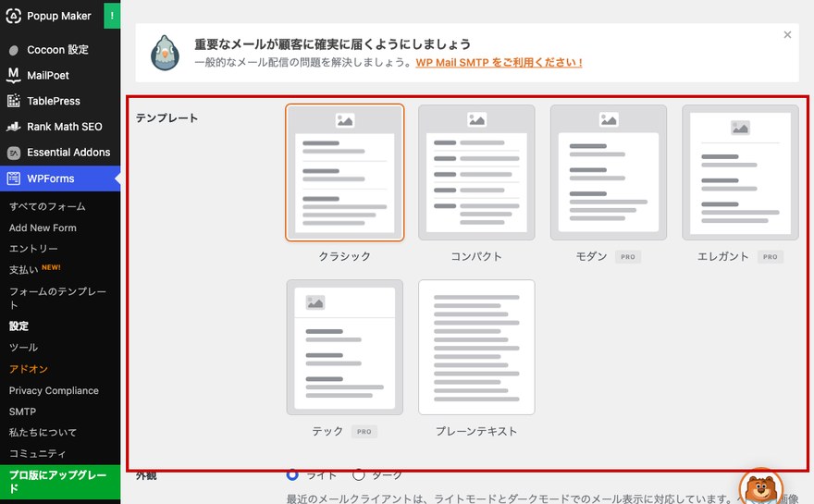Open Add New Form submenu
Viewport: 814px width, 504px height.
pyautogui.click(x=43, y=227)
